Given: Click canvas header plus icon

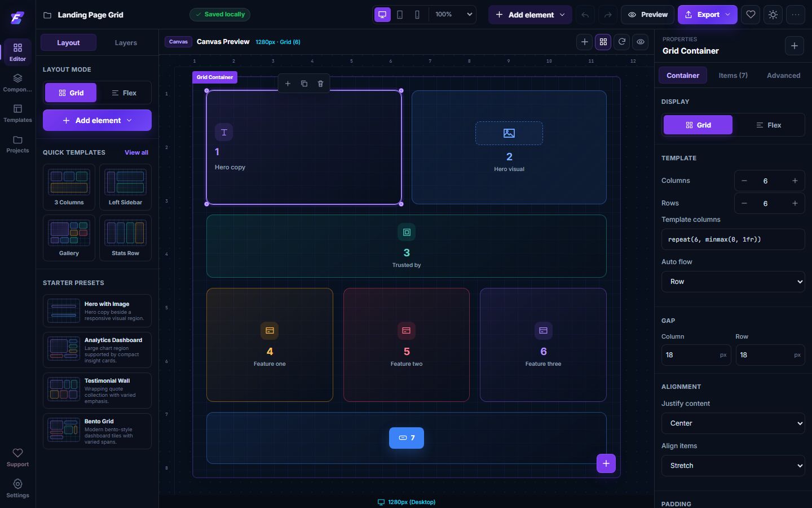Looking at the screenshot, I should pyautogui.click(x=585, y=42).
